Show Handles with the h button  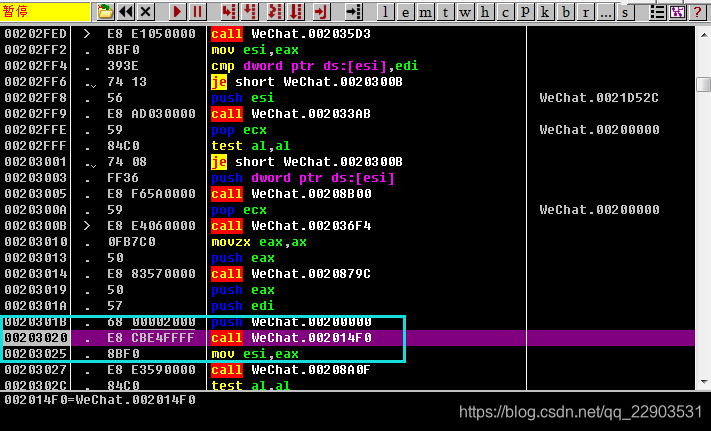tap(485, 11)
